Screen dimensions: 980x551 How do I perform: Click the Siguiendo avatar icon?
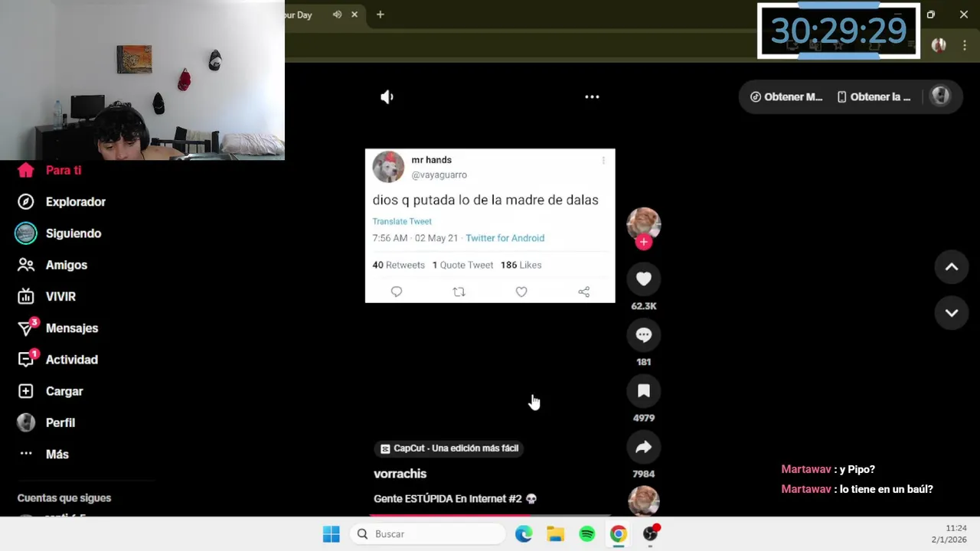(26, 233)
